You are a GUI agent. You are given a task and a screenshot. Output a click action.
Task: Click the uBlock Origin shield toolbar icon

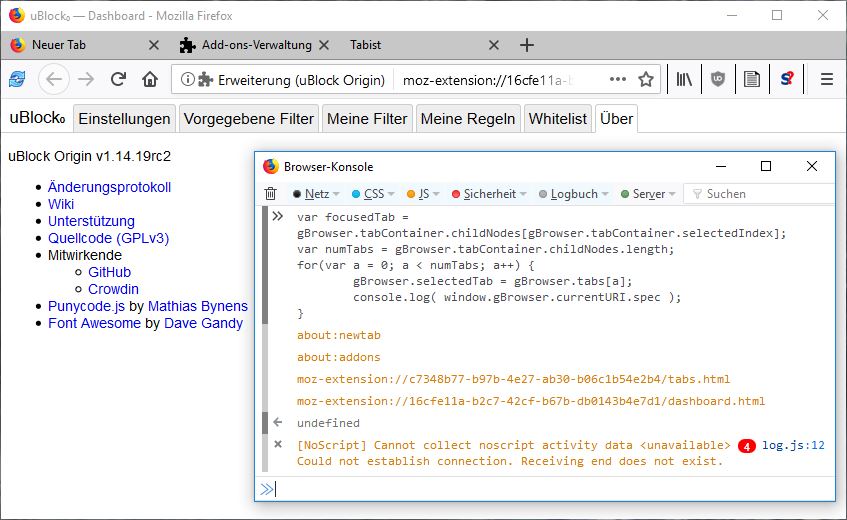[718, 80]
